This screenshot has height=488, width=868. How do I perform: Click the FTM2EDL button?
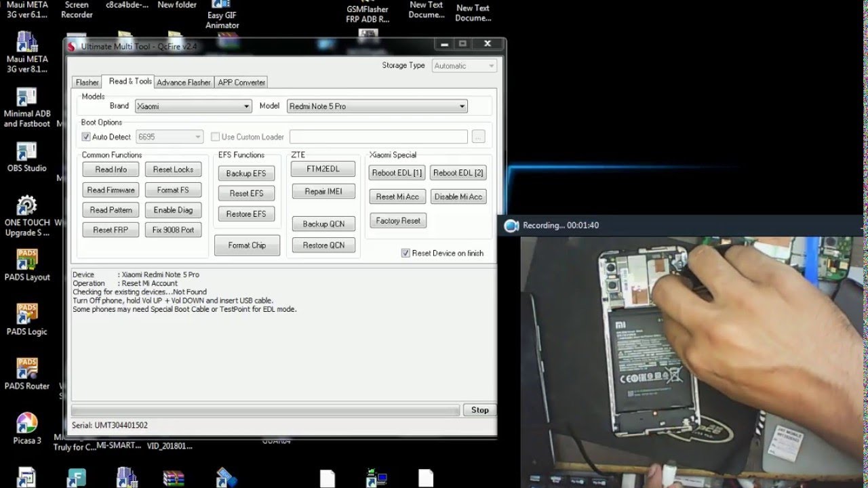tap(323, 169)
